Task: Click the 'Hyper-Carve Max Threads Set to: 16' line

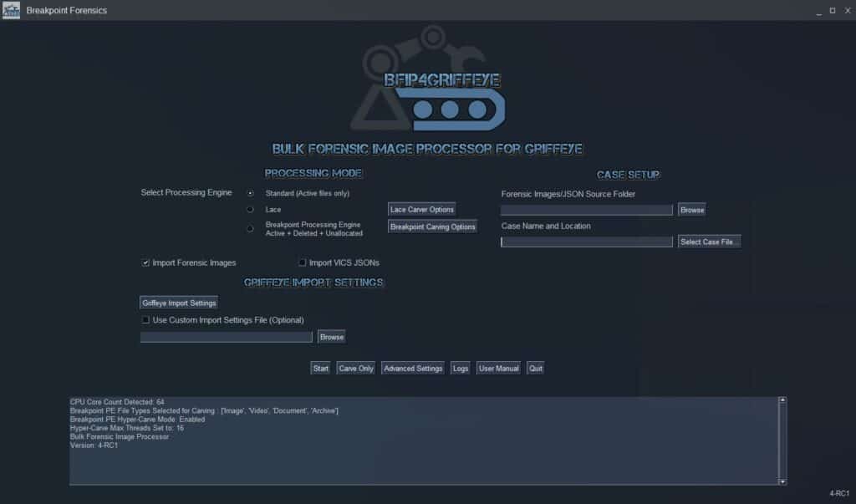Action: tap(127, 428)
